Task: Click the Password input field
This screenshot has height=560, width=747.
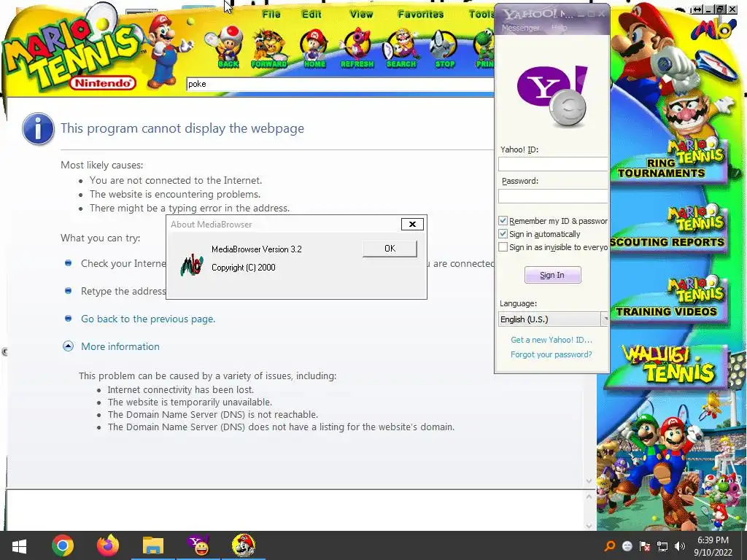Action: click(x=553, y=196)
